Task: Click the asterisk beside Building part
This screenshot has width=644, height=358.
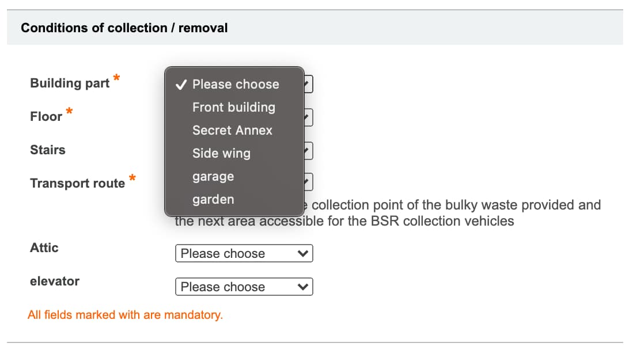Action: point(116,78)
